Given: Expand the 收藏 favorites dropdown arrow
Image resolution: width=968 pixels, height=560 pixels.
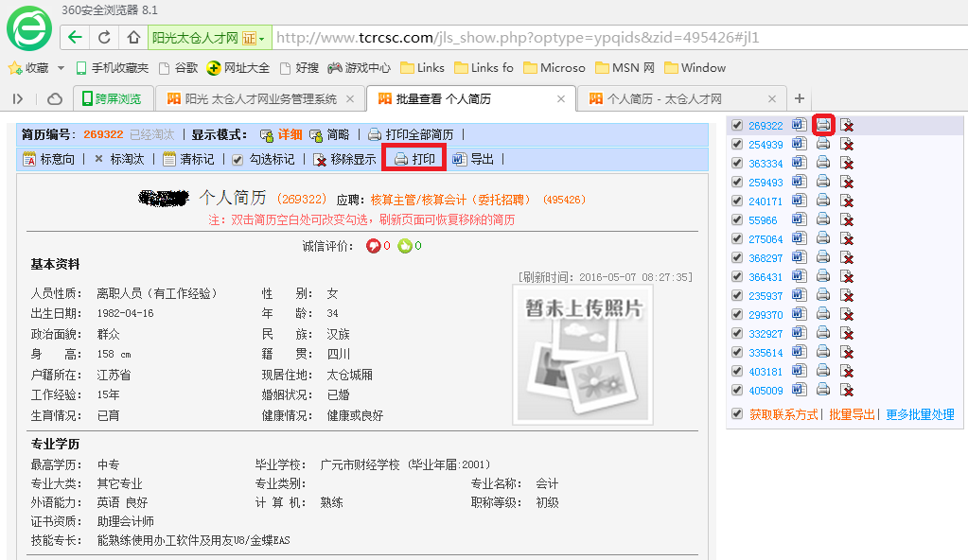Looking at the screenshot, I should (61, 68).
